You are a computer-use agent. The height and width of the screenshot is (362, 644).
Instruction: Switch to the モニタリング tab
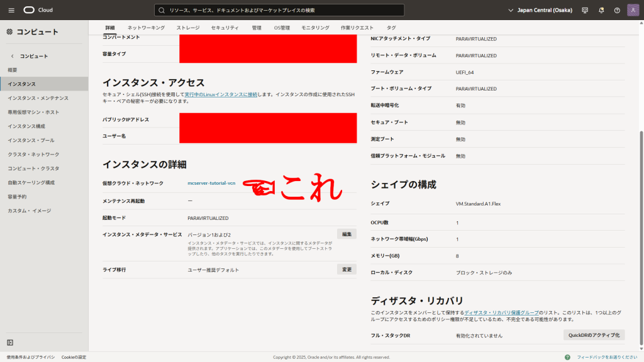315,28
